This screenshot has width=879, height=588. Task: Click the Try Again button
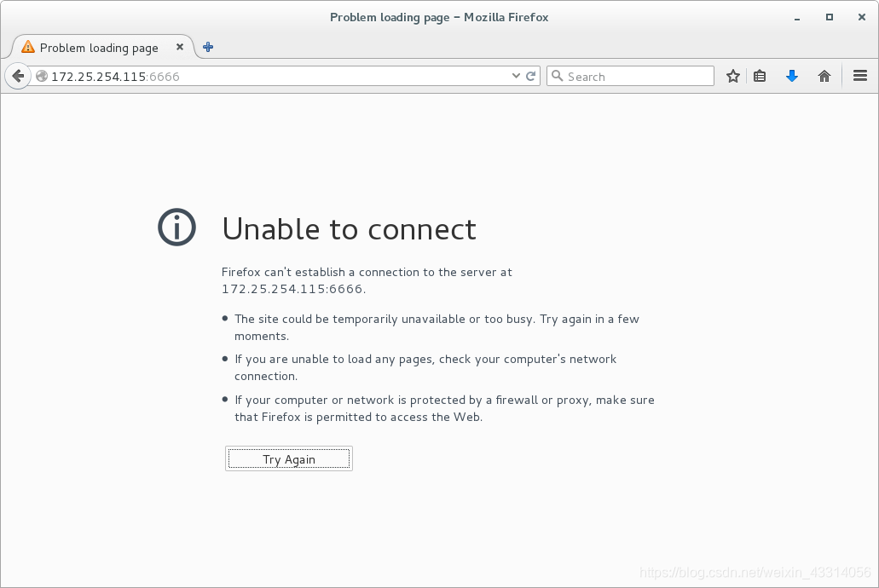pyautogui.click(x=289, y=458)
